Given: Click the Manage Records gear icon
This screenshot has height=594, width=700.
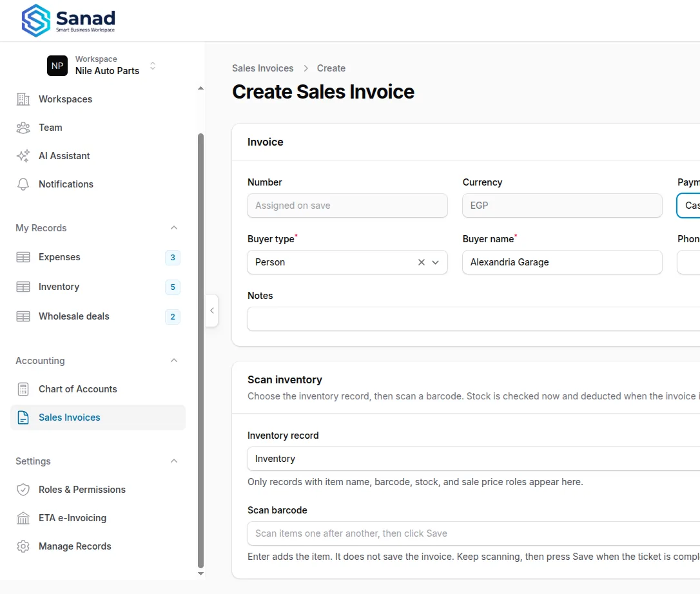Looking at the screenshot, I should (23, 546).
